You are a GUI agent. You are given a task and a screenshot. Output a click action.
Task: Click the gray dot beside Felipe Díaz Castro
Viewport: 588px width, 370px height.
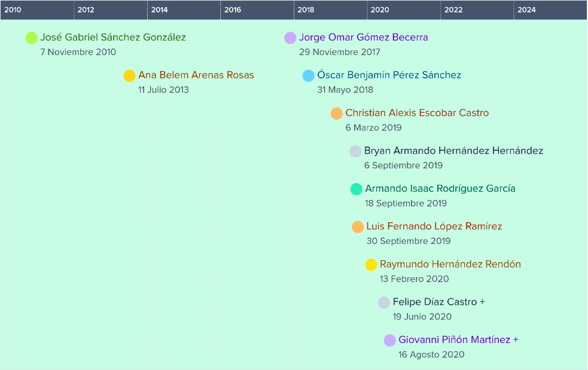[x=384, y=302]
